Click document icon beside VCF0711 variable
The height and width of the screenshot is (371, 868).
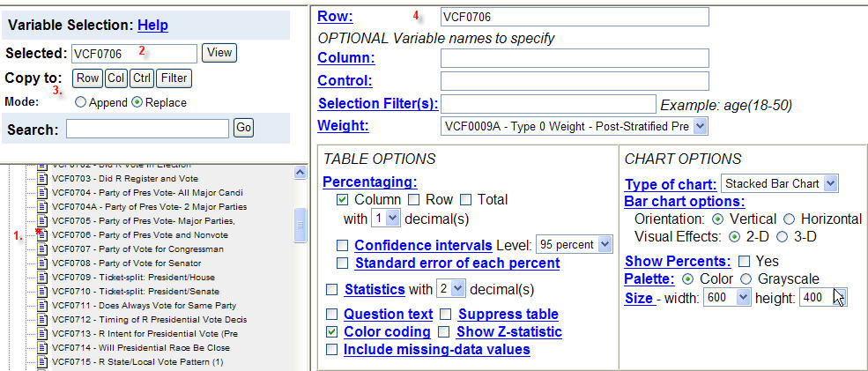(x=42, y=305)
